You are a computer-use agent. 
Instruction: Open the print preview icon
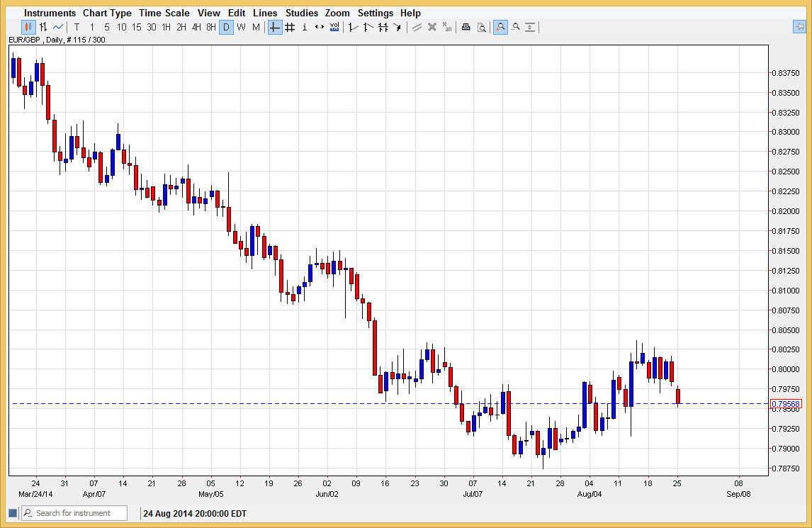pyautogui.click(x=482, y=27)
